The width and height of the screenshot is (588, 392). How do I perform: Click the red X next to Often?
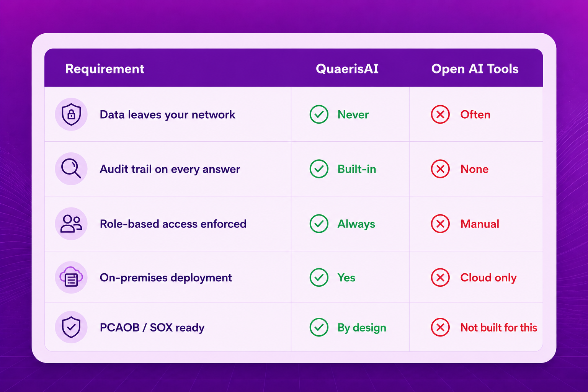(x=440, y=114)
